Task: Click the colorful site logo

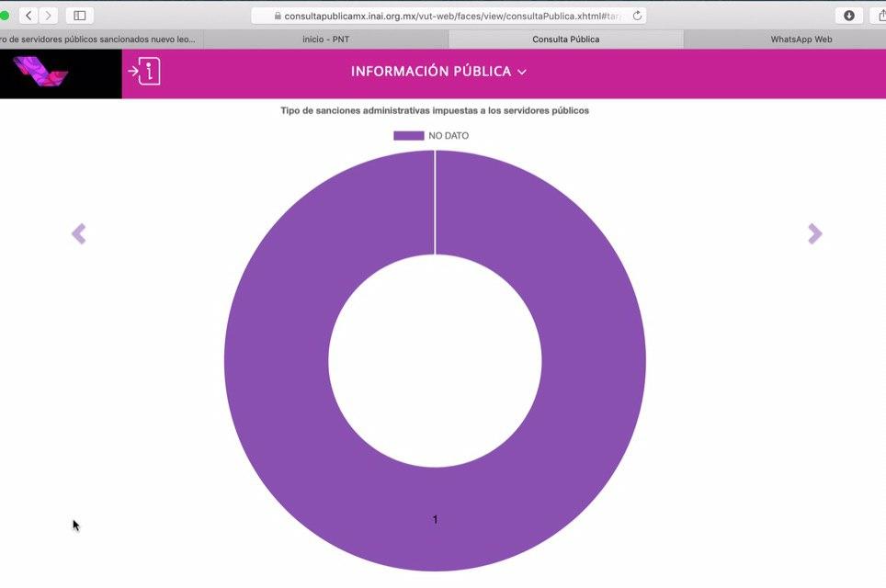Action: (x=40, y=72)
